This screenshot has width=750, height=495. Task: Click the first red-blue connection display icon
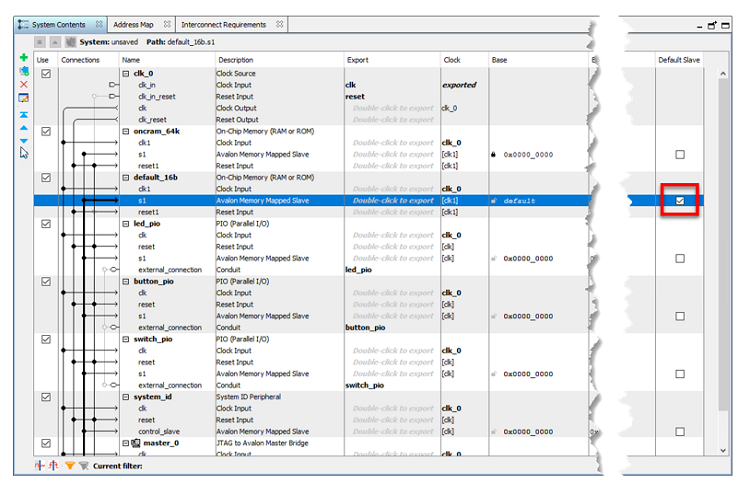(39, 465)
